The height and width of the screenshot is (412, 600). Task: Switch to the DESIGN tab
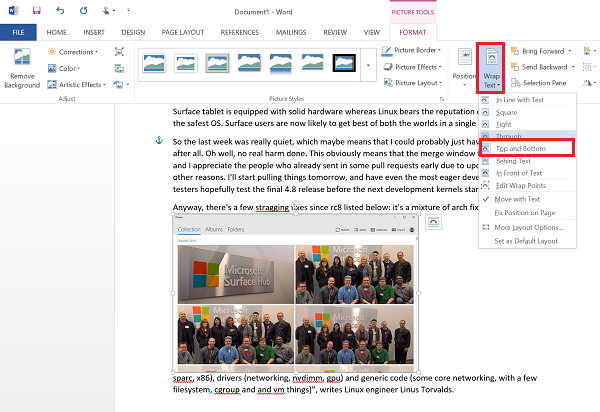point(133,33)
